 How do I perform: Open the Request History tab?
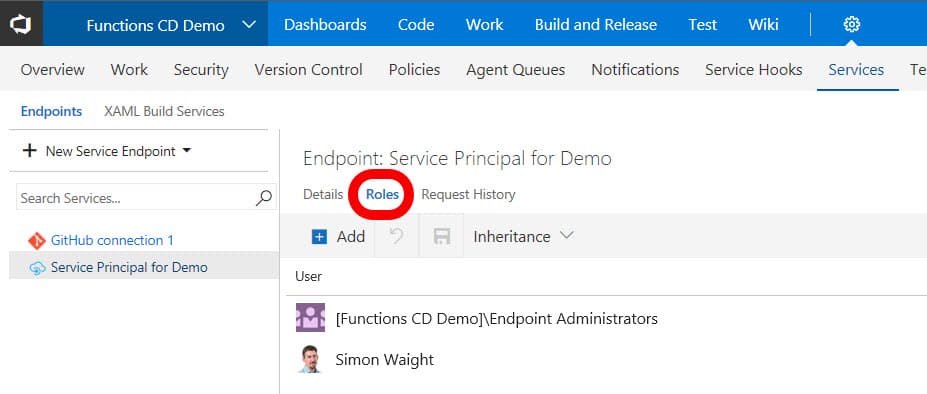click(468, 195)
